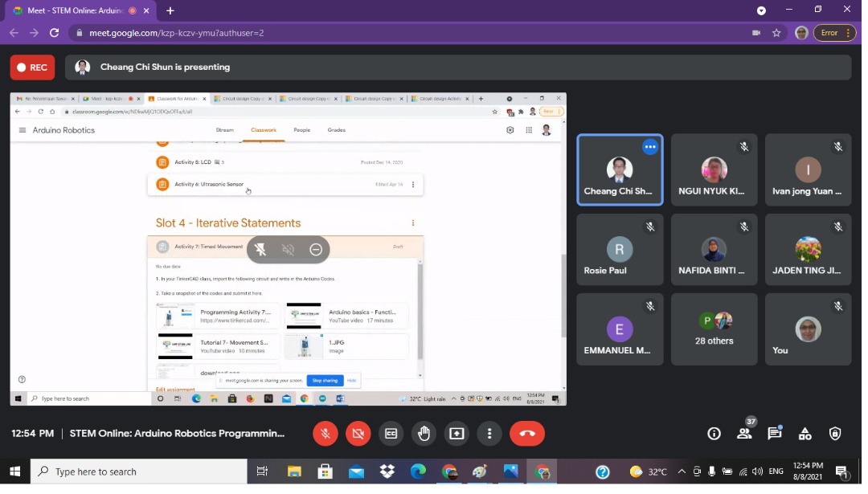868x494 pixels.
Task: Open the meeting chat panel
Action: click(x=775, y=434)
